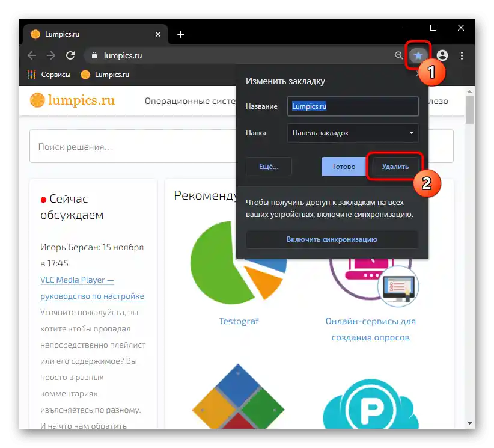The height and width of the screenshot is (448, 494).
Task: Open the Lumpics.ru bookmark in bookmarks bar
Action: (x=105, y=75)
